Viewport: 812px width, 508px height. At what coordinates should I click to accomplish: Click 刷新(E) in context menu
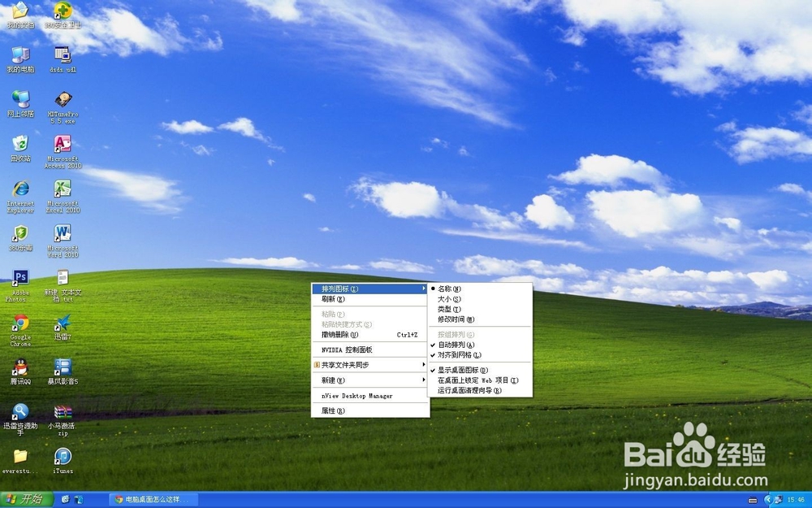coord(370,299)
